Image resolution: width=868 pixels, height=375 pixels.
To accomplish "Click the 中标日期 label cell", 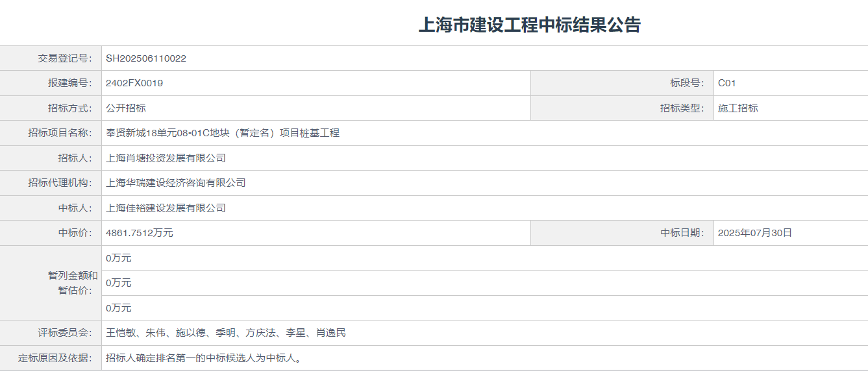I will 682,233.
